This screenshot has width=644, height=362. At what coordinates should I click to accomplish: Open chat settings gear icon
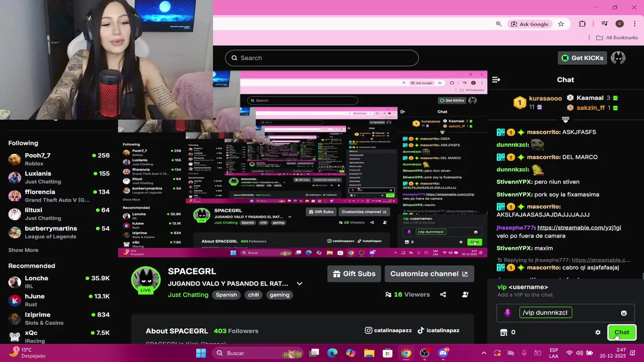pos(598,332)
